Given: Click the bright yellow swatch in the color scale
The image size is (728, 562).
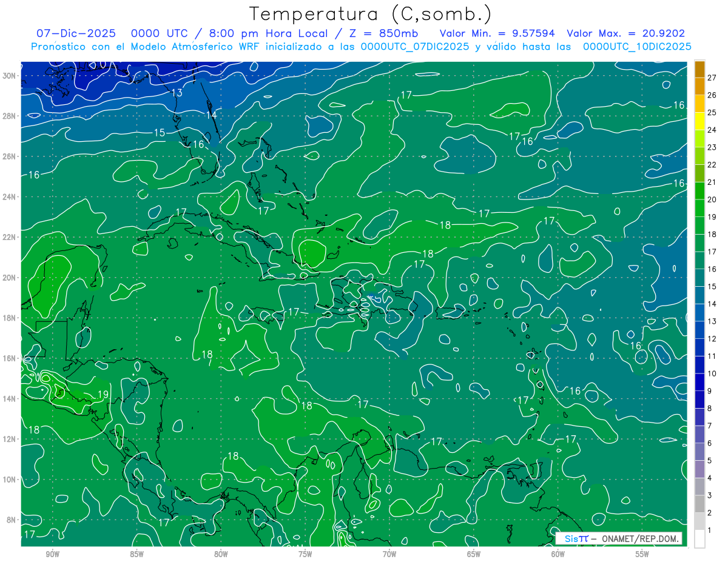Looking at the screenshot, I should (699, 121).
